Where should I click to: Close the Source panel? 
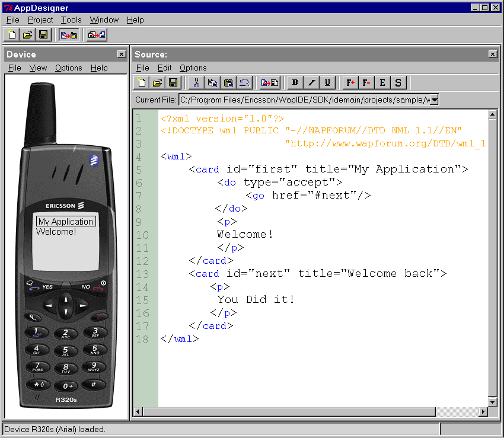point(492,54)
